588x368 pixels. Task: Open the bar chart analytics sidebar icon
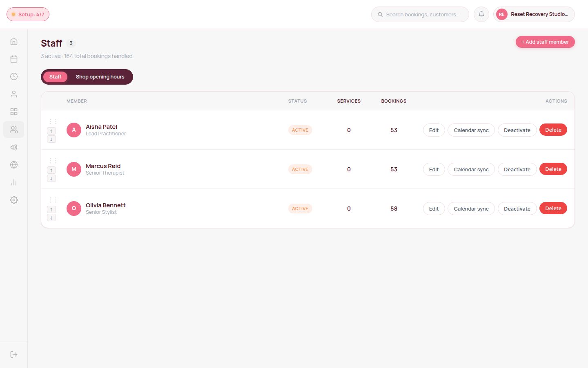14,182
